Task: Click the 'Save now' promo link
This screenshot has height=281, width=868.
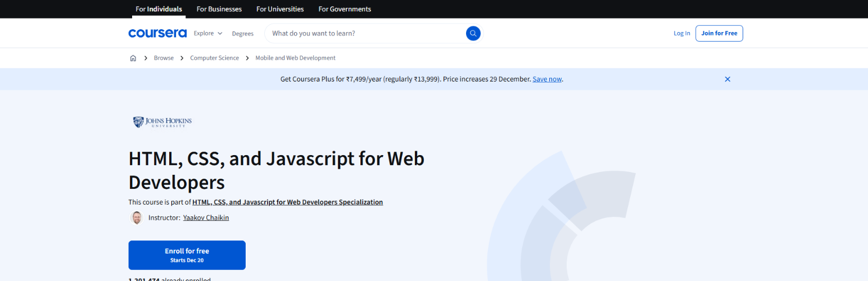Action: [547, 79]
